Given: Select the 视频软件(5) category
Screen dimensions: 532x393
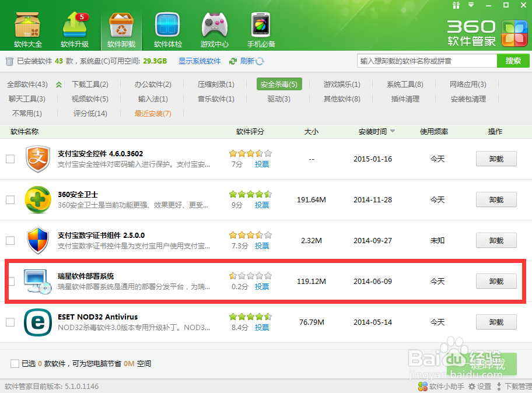Looking at the screenshot, I should coord(90,99).
